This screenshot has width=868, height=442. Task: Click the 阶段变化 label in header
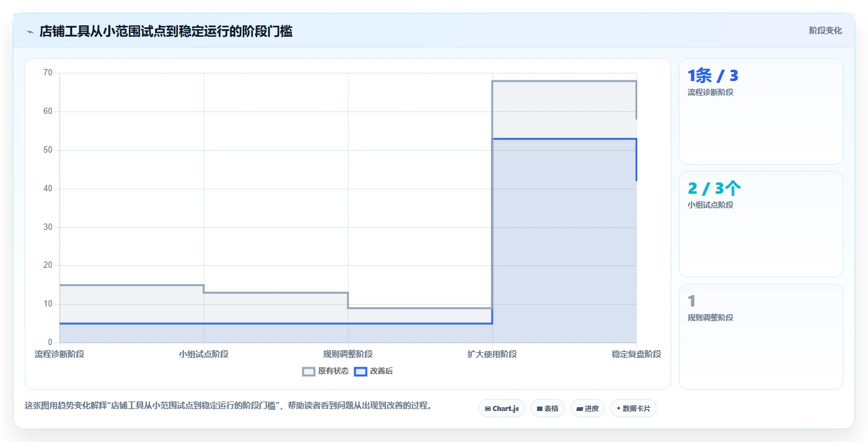[x=825, y=30]
